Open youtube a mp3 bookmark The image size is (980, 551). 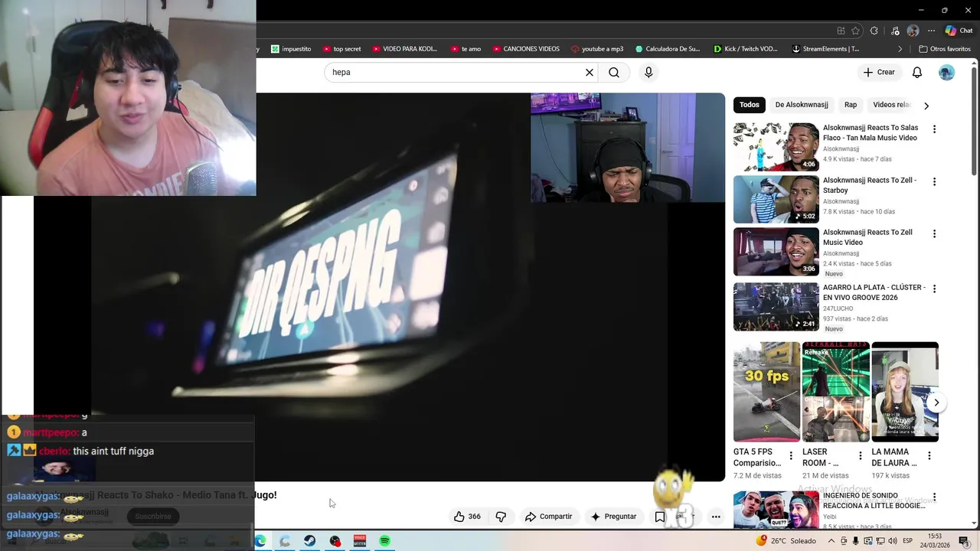[597, 49]
